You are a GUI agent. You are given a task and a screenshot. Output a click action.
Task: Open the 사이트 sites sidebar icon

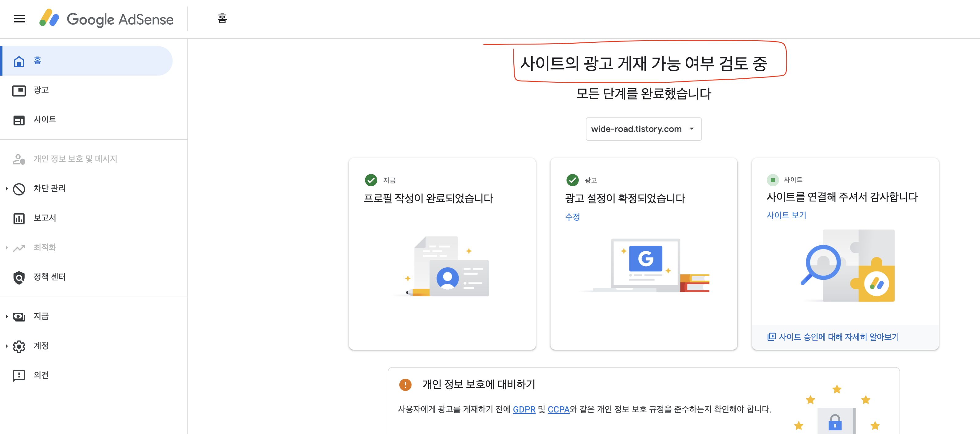19,120
